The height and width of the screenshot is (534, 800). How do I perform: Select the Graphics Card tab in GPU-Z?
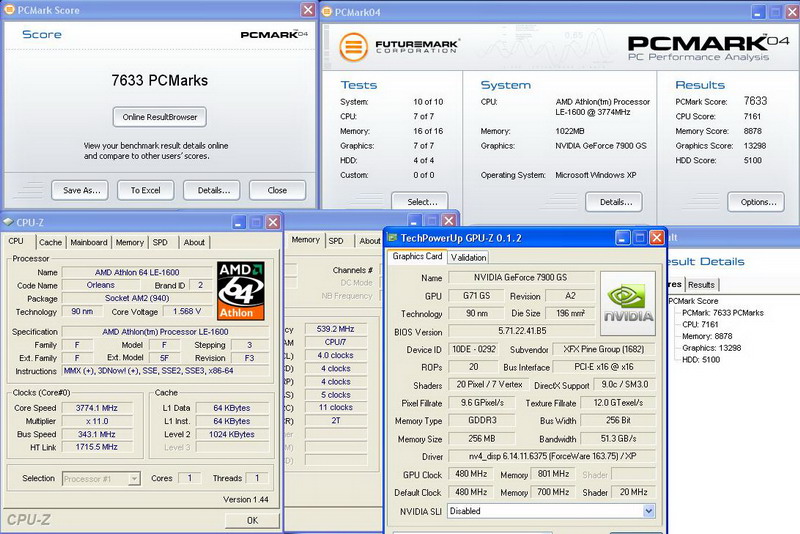click(x=417, y=256)
